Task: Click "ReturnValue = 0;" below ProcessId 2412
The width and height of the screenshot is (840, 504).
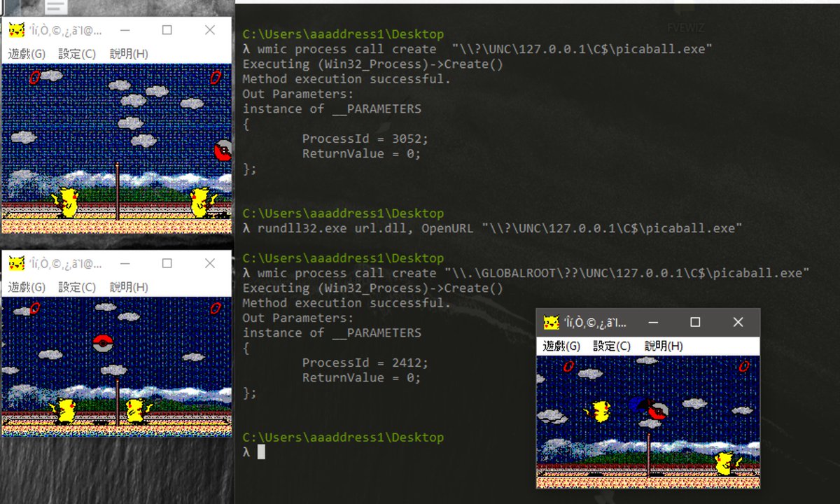Action: click(361, 377)
